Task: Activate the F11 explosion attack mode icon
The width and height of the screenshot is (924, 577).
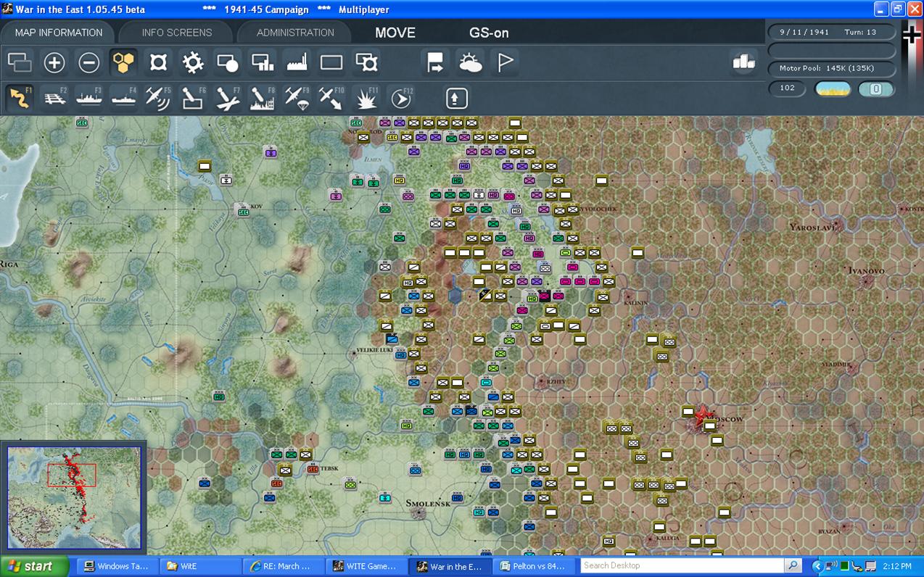Action: [366, 98]
